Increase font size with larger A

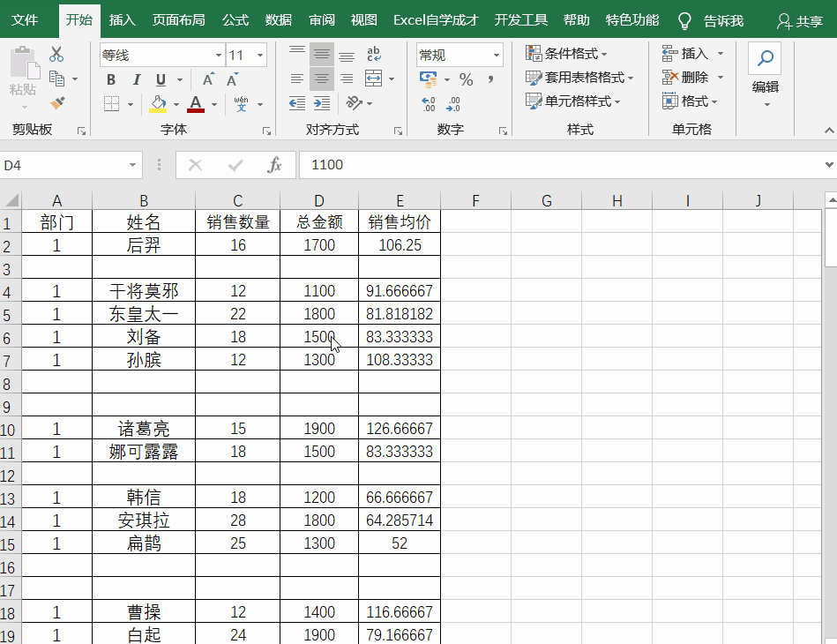[x=209, y=79]
